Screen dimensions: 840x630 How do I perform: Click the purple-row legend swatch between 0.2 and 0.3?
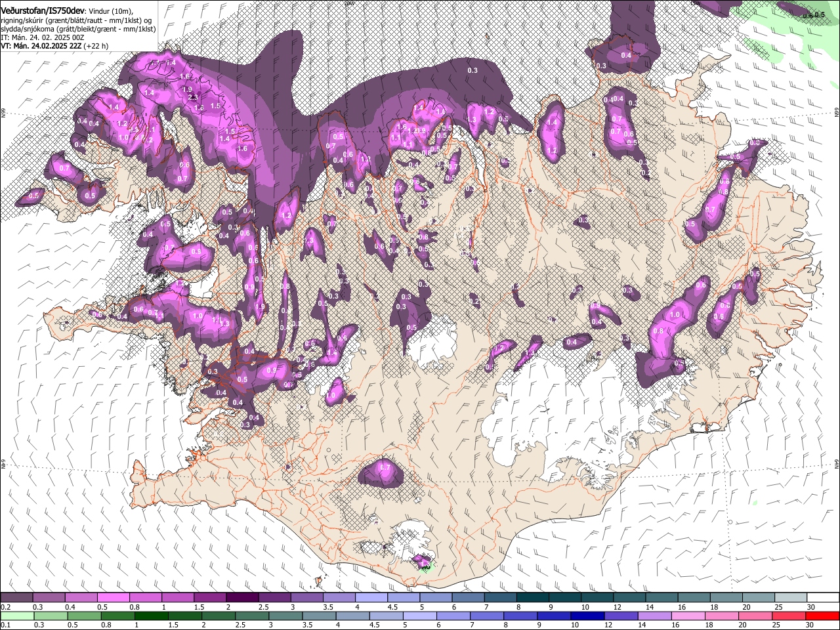point(16,597)
